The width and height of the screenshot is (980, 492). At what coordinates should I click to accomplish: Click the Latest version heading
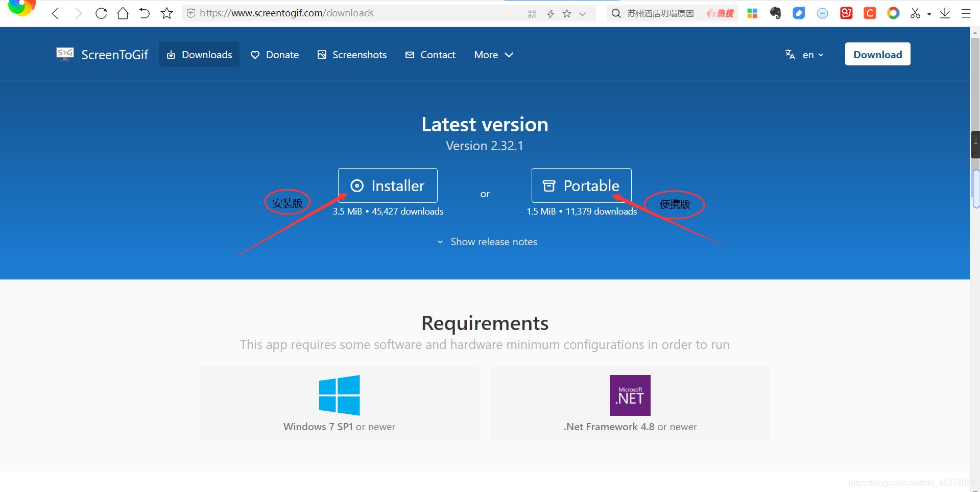(485, 125)
